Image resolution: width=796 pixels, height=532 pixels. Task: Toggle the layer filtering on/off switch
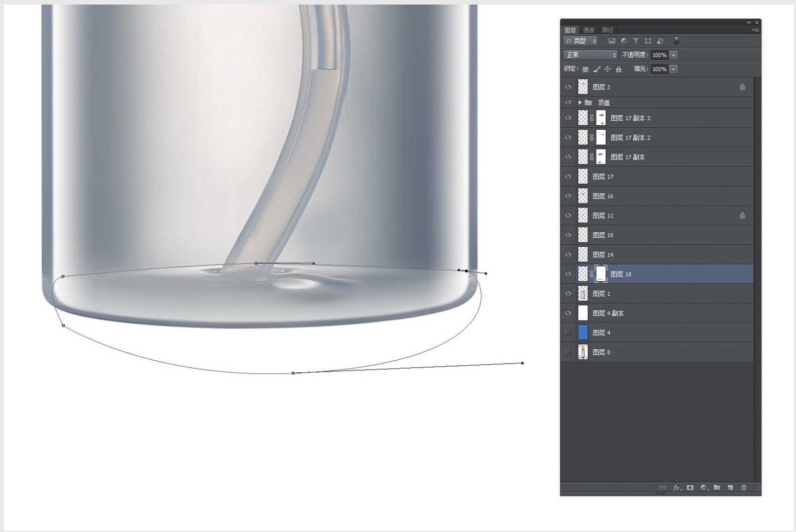(677, 41)
